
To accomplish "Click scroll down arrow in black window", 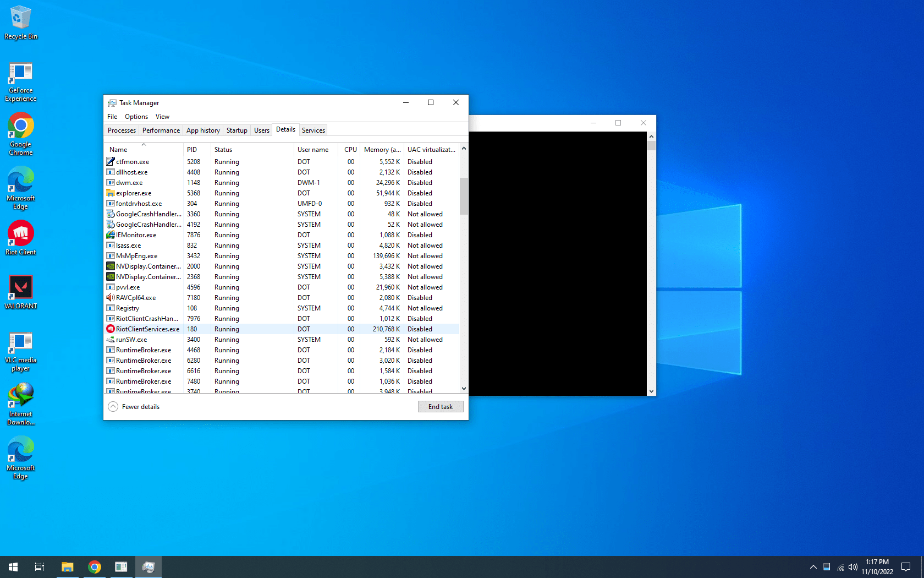I will [651, 391].
